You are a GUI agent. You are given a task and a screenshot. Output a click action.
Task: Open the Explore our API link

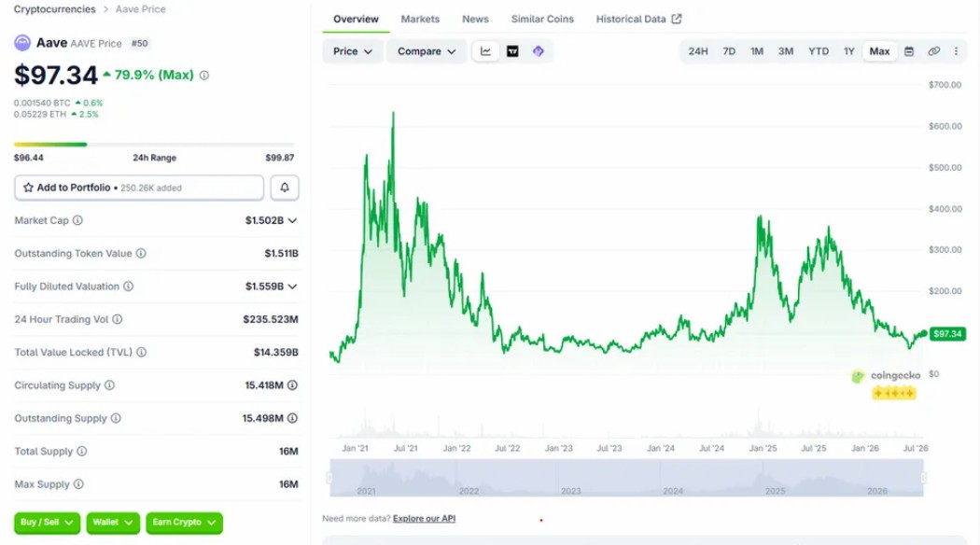click(x=424, y=518)
